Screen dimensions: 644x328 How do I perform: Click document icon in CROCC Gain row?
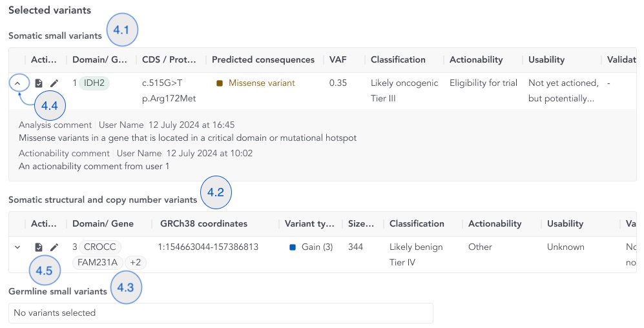(39, 247)
